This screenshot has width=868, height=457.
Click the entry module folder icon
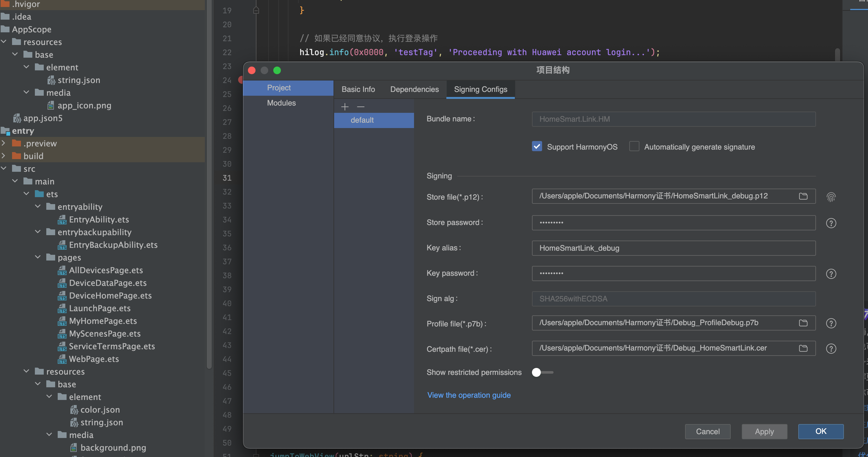(5, 131)
